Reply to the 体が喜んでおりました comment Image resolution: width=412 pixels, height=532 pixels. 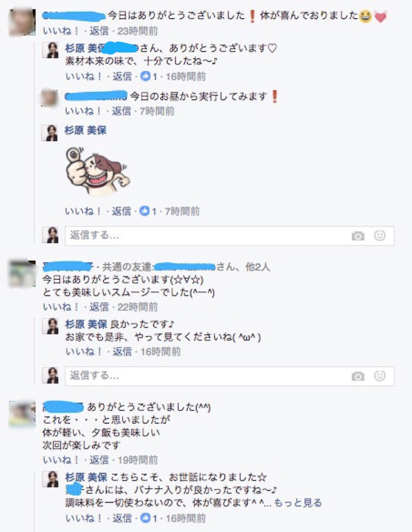pos(99,31)
